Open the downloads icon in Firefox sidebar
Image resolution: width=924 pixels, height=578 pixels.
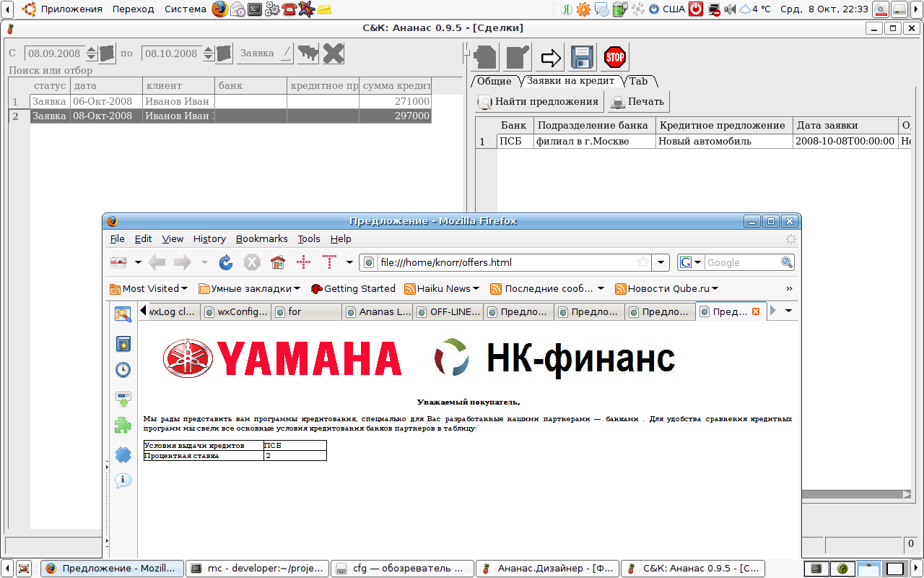(x=123, y=398)
